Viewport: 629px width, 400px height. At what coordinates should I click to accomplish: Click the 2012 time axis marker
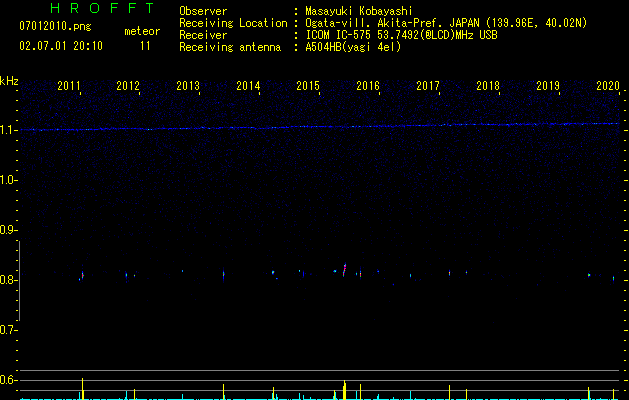(x=128, y=86)
